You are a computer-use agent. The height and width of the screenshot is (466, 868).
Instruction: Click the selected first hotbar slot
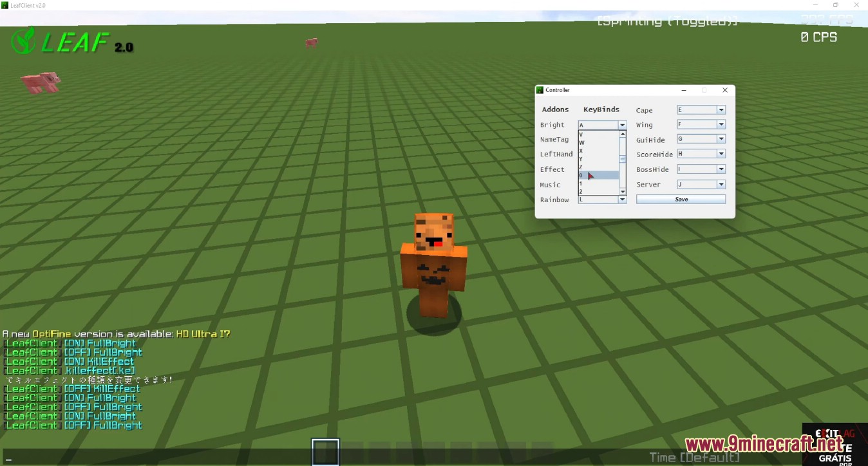point(326,452)
